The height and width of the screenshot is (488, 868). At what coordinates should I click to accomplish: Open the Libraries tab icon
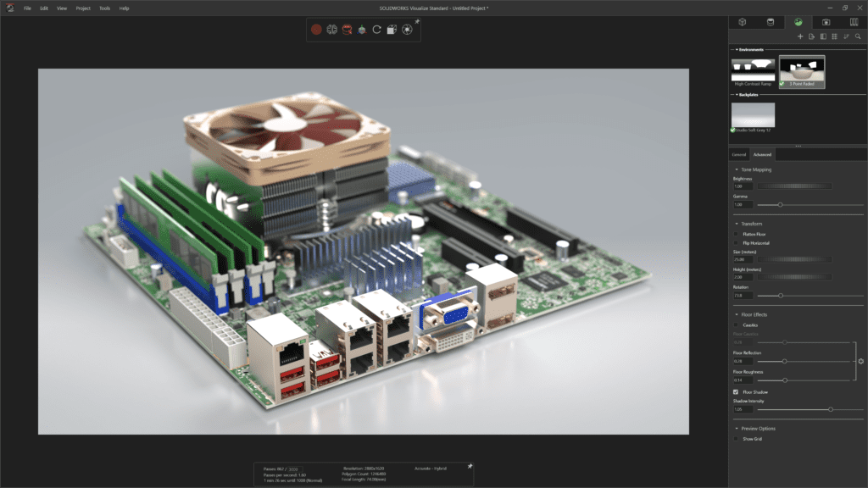[854, 22]
